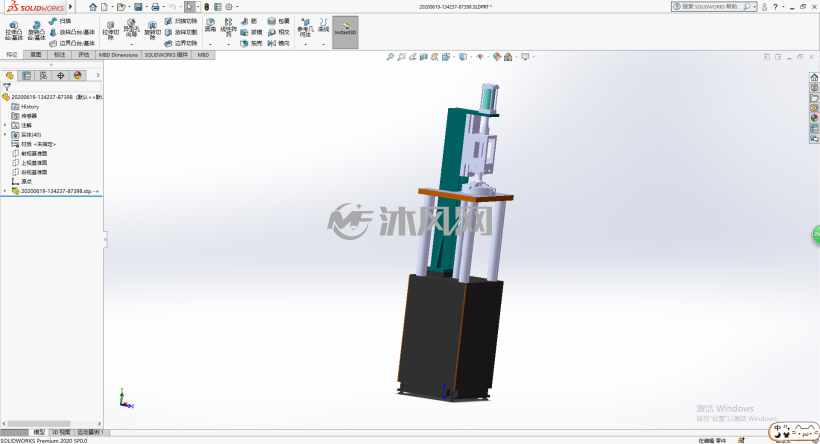Open the DimXpertManager crosshair tab
Viewport: 820px width, 444px height.
(x=61, y=75)
